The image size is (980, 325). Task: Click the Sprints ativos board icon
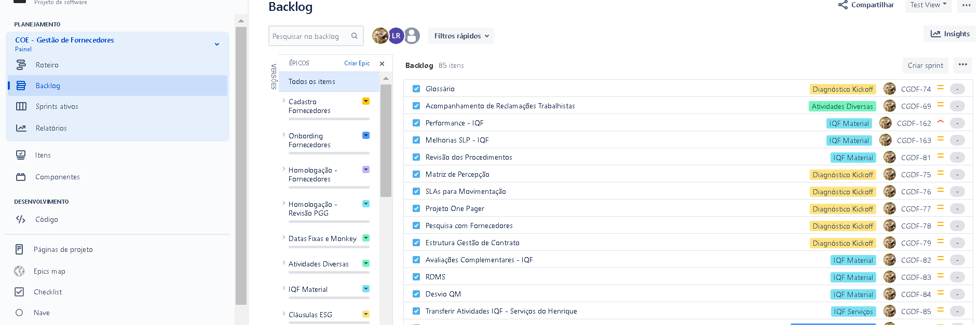coord(21,106)
